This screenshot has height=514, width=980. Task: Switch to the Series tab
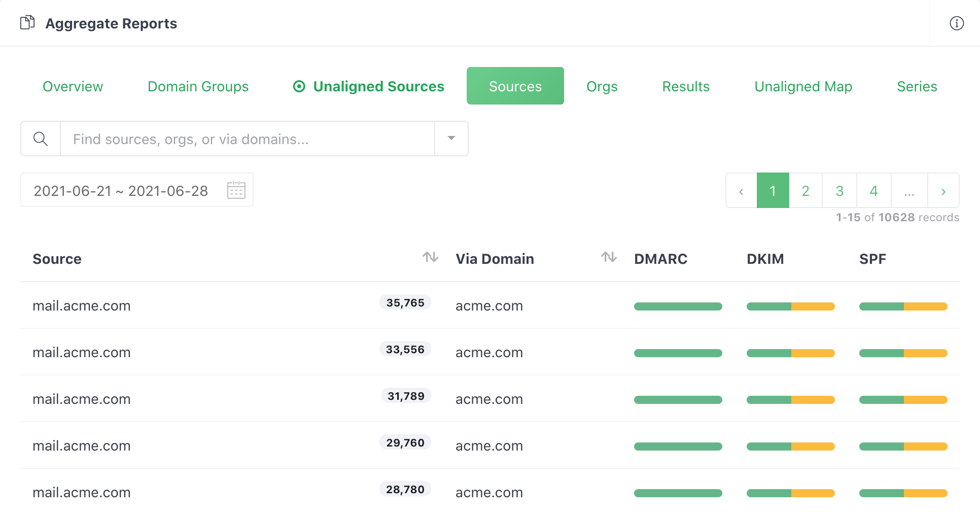[x=917, y=86]
